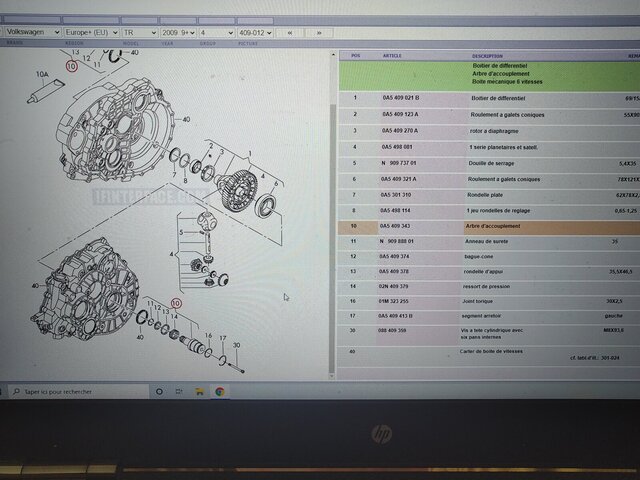
Task: Open the 2009 year dropdown
Action: point(178,33)
